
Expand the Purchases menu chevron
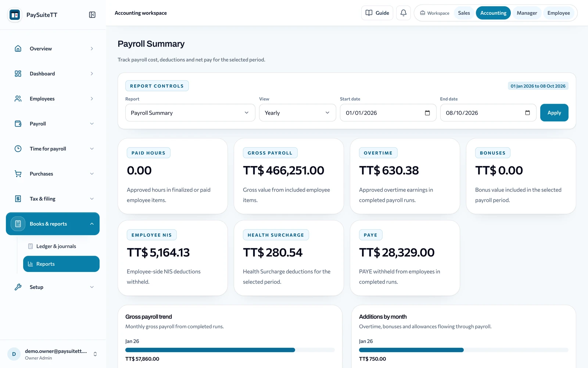(92, 174)
